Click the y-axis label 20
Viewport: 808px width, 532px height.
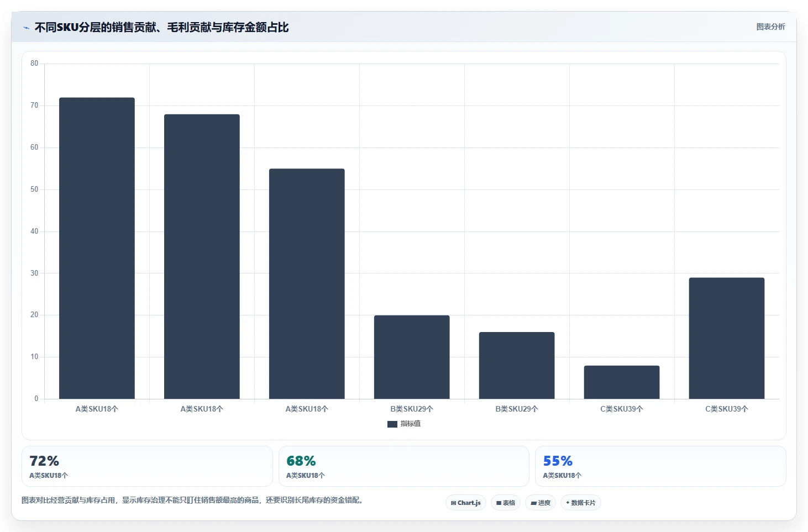34,315
